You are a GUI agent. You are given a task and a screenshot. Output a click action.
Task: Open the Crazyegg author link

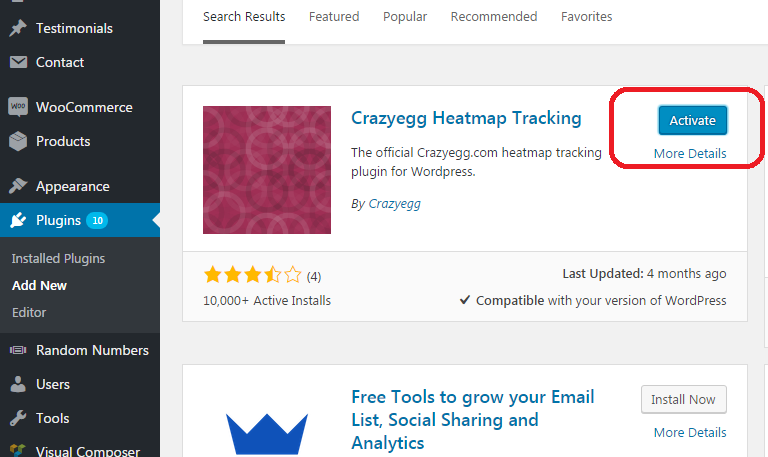pyautogui.click(x=394, y=204)
